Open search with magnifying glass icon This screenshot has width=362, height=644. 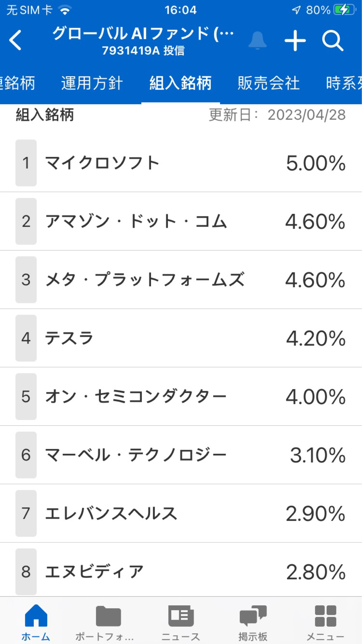pyautogui.click(x=333, y=40)
